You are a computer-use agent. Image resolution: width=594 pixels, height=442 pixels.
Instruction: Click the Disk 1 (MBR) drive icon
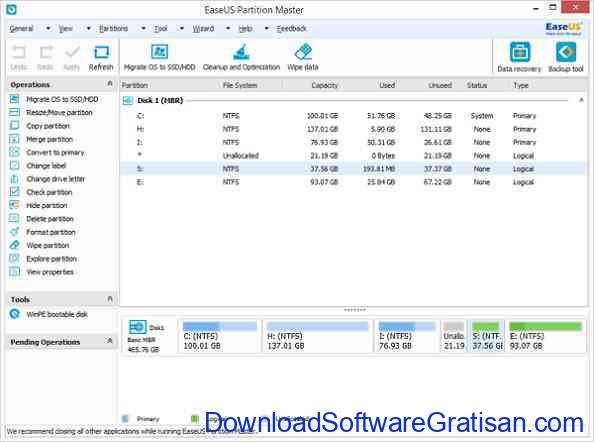click(x=128, y=100)
